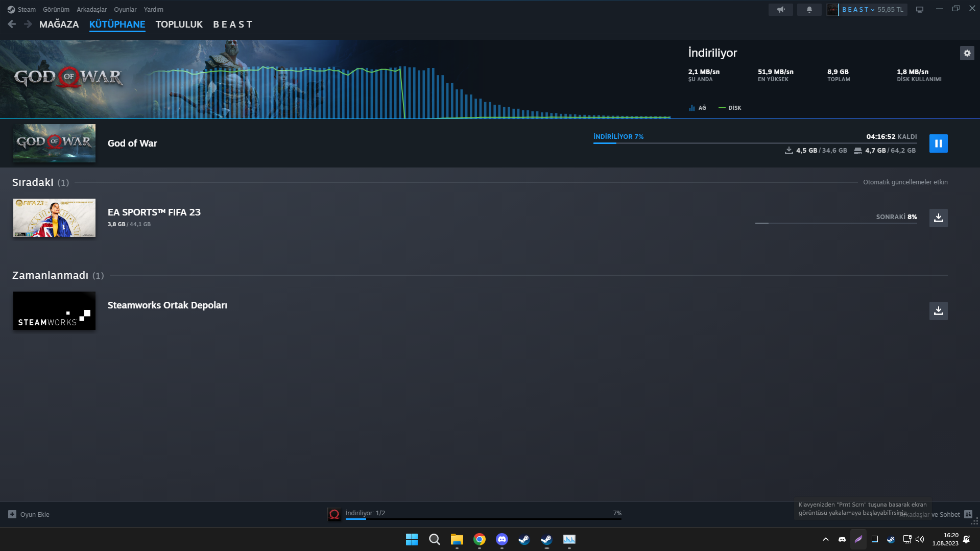Screen dimensions: 980x551
Task: Open File Explorer from the taskbar
Action: [457, 539]
